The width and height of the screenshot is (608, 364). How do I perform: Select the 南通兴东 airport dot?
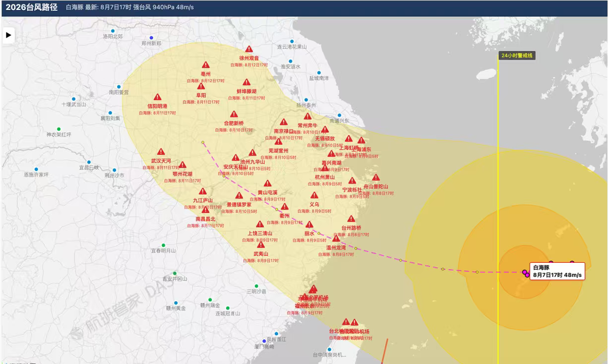(339, 115)
